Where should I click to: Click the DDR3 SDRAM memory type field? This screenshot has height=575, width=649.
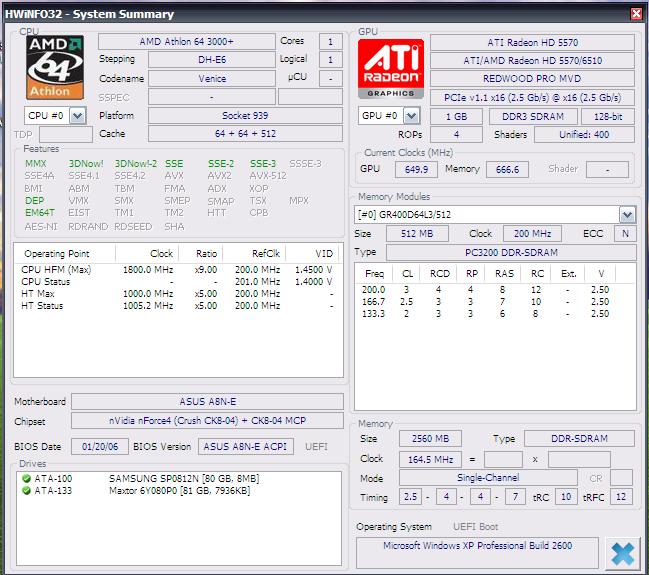point(533,117)
